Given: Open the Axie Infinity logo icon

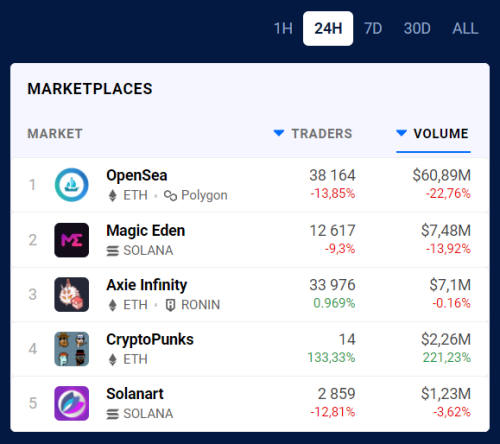Looking at the screenshot, I should pyautogui.click(x=72, y=294).
